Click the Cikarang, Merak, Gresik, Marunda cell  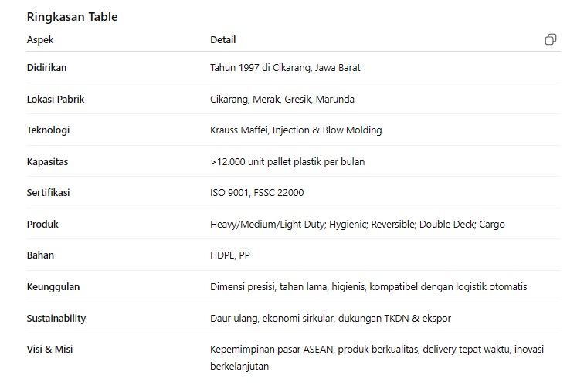(x=282, y=99)
